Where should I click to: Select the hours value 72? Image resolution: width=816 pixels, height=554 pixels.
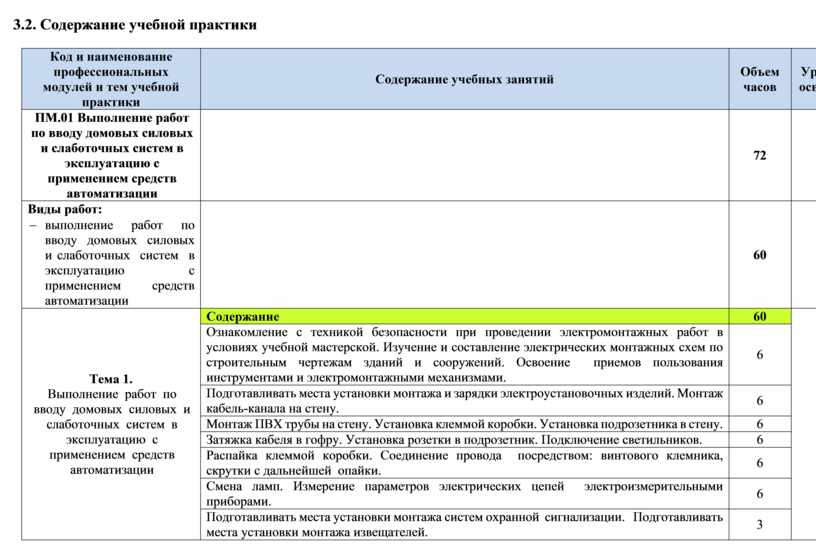click(759, 156)
